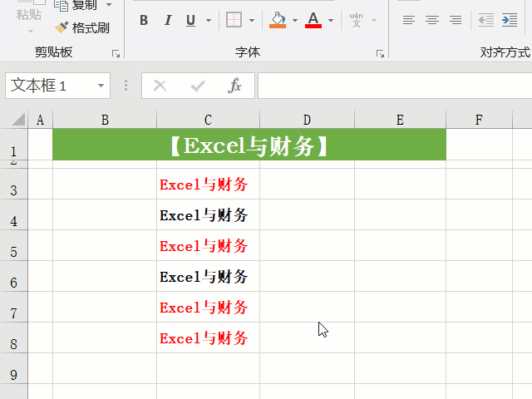Open Insert Function fx
Viewport: 532px width, 399px height.
pos(234,86)
